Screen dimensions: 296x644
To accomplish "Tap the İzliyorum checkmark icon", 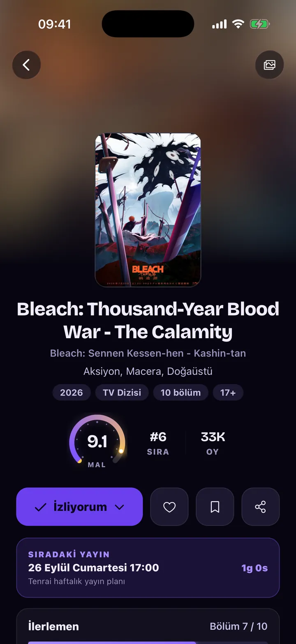I will pos(40,507).
